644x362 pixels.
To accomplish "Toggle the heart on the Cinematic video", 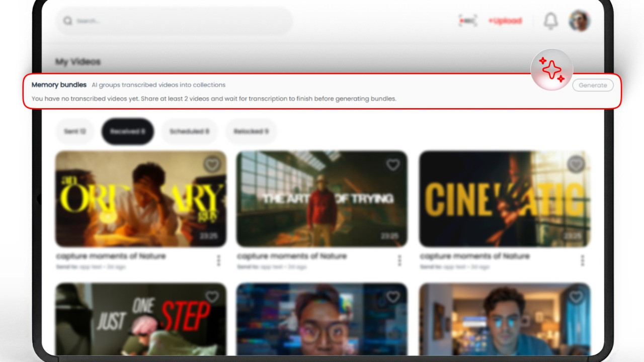I will click(x=576, y=164).
